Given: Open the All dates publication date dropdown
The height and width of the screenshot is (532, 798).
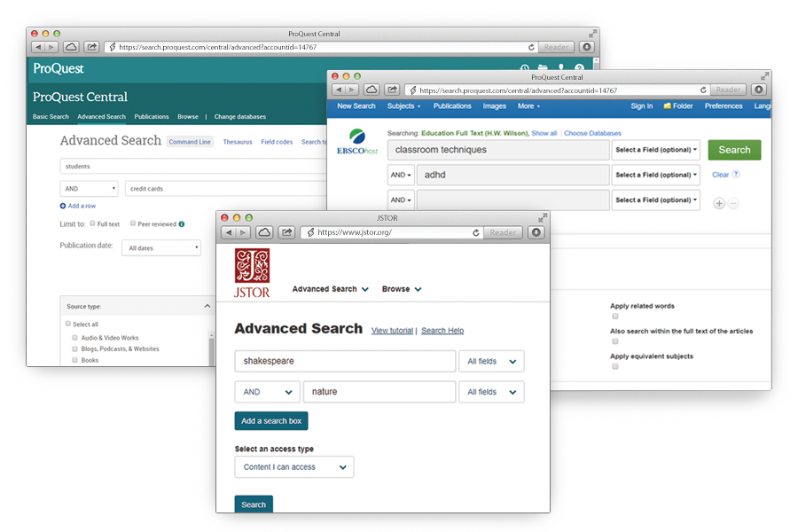Looking at the screenshot, I should tap(160, 248).
